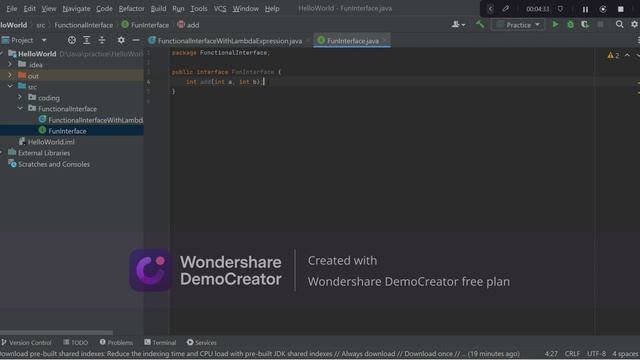Open the Build menu
This screenshot has height=360, width=640.
[x=158, y=9]
